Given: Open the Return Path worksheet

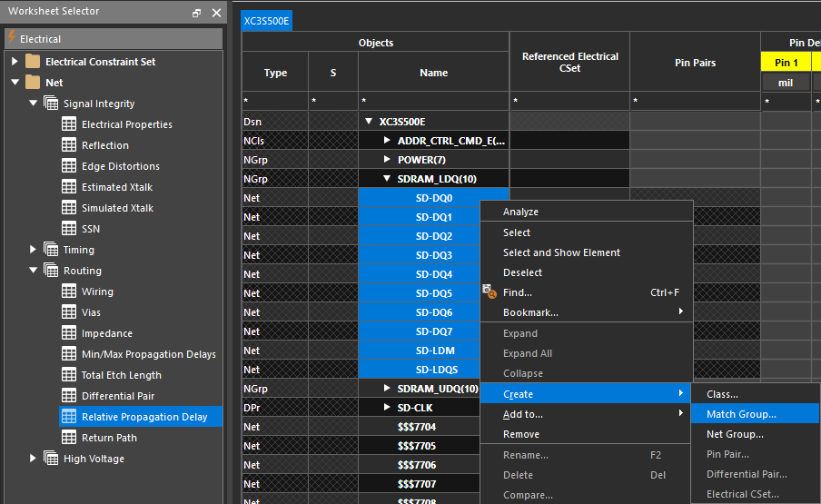Looking at the screenshot, I should click(x=109, y=438).
